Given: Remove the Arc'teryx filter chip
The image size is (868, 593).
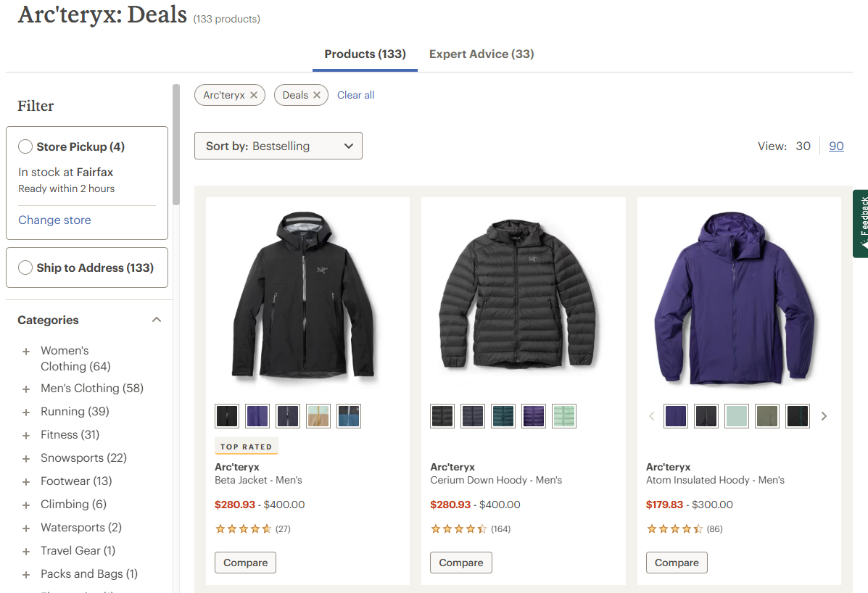Looking at the screenshot, I should point(253,94).
